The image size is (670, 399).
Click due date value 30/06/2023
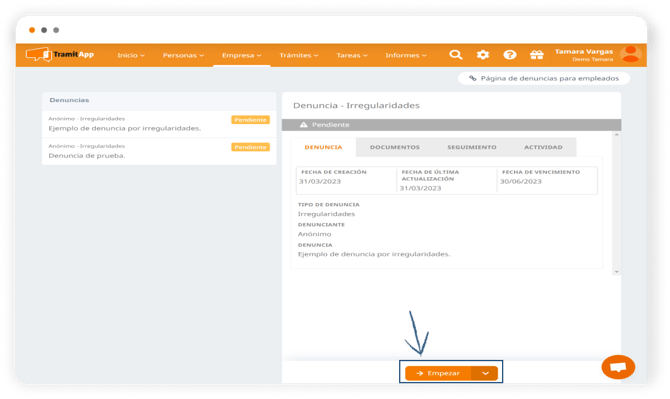(520, 181)
